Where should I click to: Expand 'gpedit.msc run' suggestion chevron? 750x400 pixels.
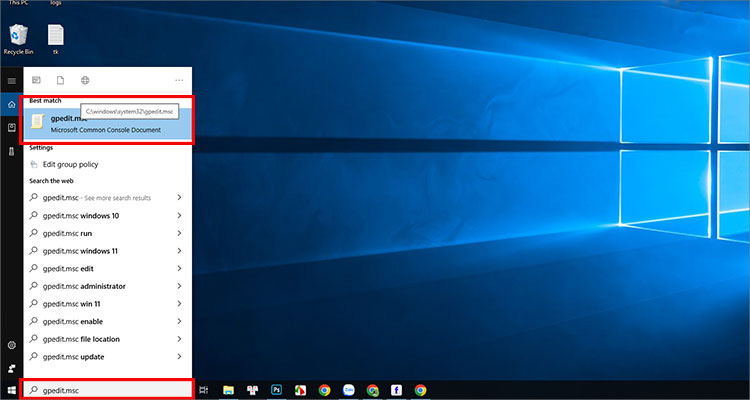pos(179,233)
